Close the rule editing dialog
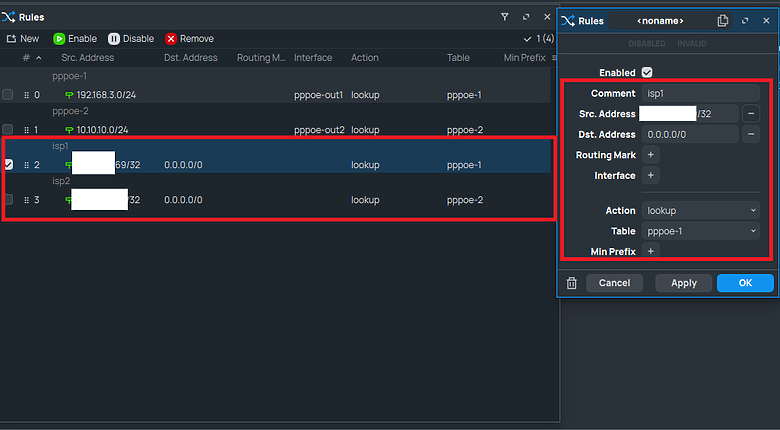 (766, 21)
